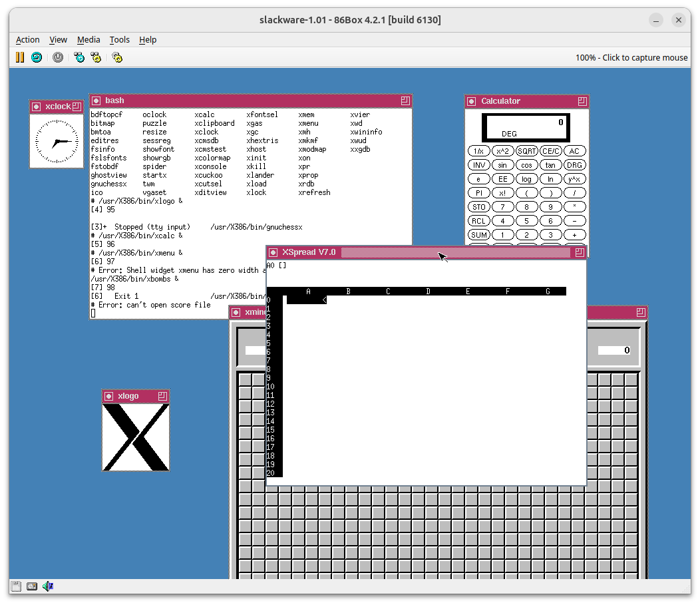Click 'xfontsel' in the bash file listing
The width and height of the screenshot is (700, 605).
tap(262, 114)
